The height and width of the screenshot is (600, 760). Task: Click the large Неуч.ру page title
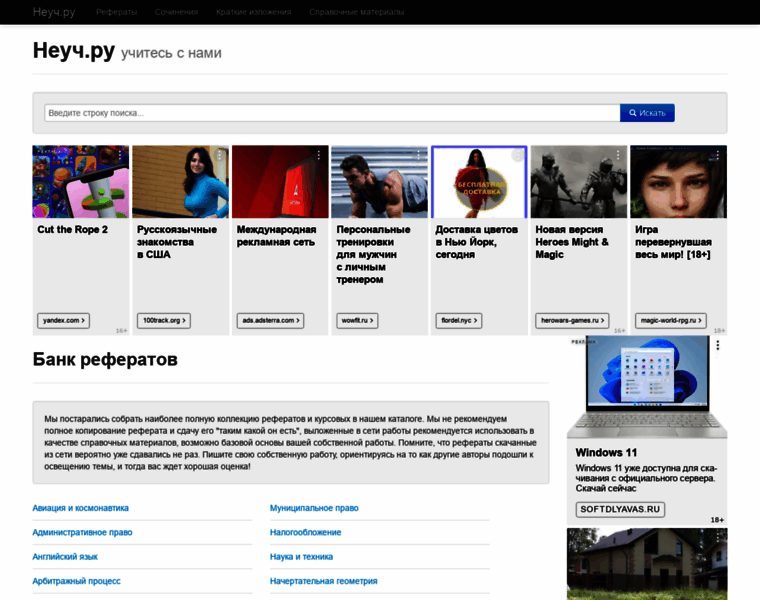pyautogui.click(x=74, y=50)
